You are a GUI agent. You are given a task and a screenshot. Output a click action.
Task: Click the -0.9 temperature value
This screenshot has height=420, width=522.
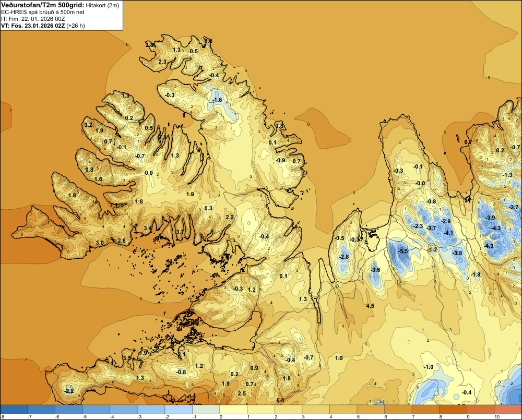[280, 160]
